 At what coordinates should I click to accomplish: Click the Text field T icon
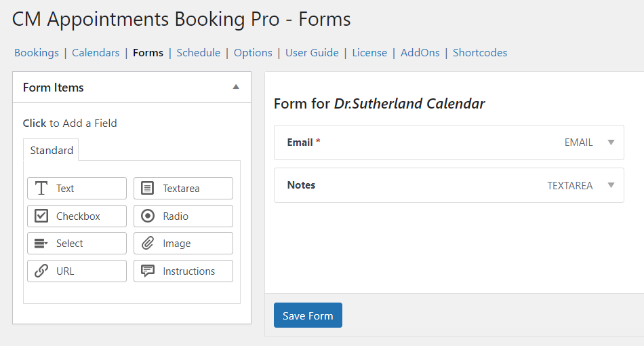(41, 188)
